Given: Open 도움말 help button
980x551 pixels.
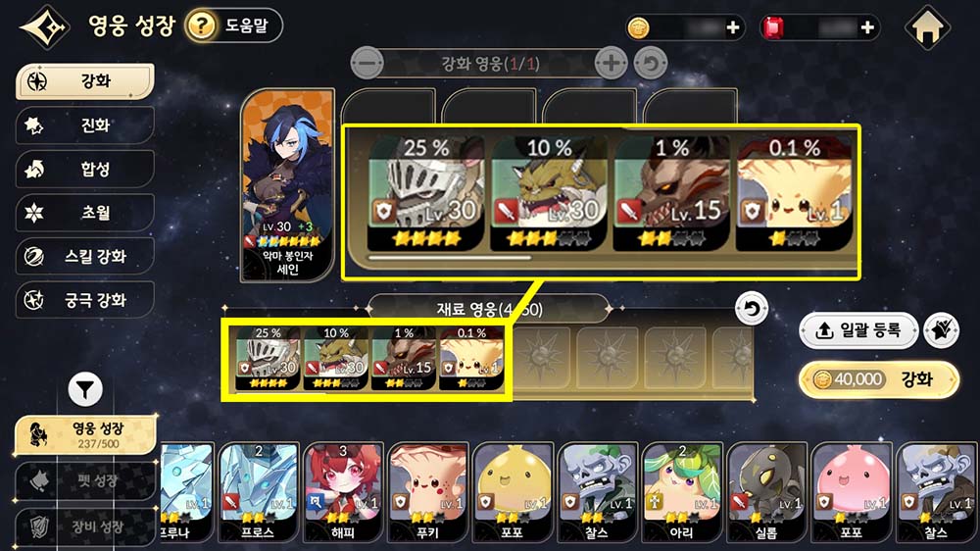Looking at the screenshot, I should (x=234, y=25).
